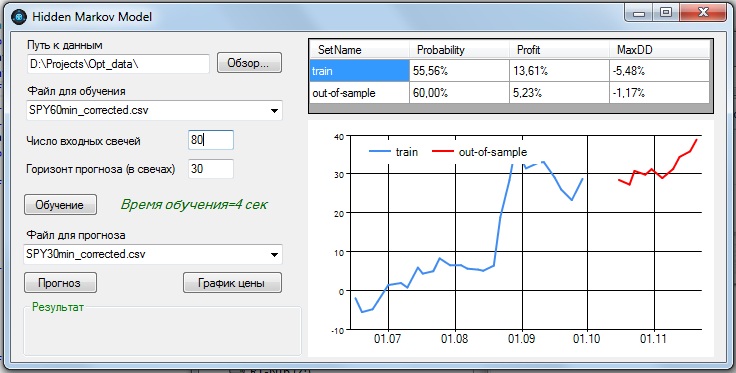Click the 40 y-axis label
This screenshot has height=373, width=736.
pos(339,137)
